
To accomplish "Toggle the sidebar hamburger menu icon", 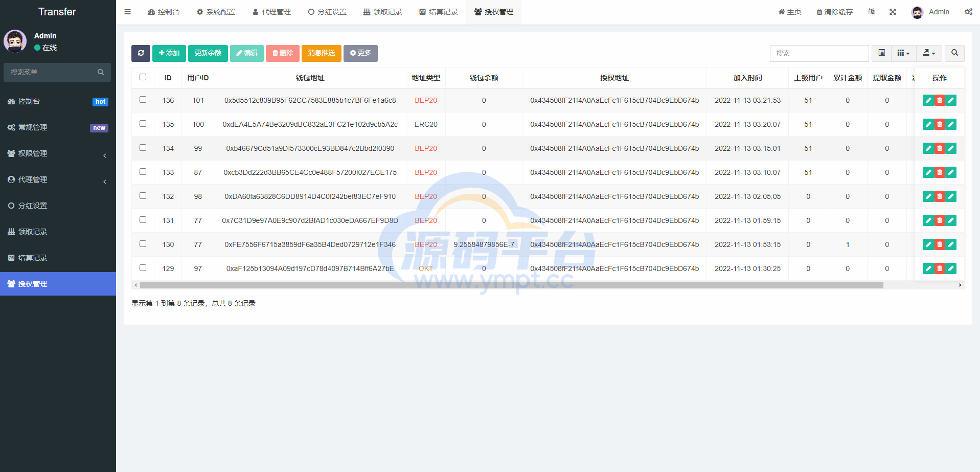I will pyautogui.click(x=128, y=12).
